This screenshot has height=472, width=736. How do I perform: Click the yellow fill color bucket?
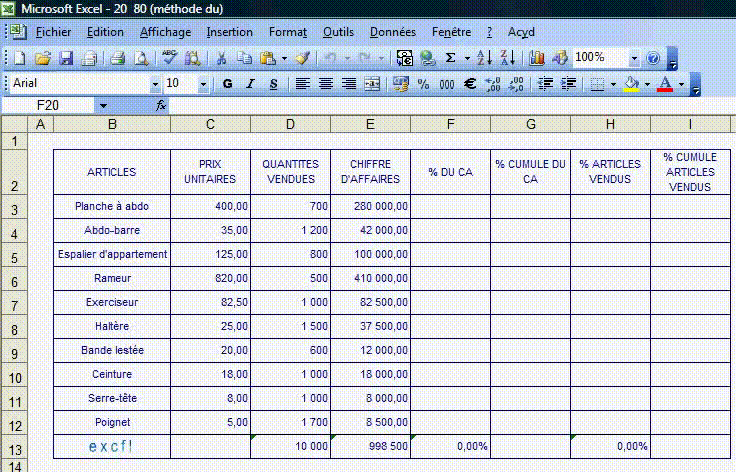[630, 84]
